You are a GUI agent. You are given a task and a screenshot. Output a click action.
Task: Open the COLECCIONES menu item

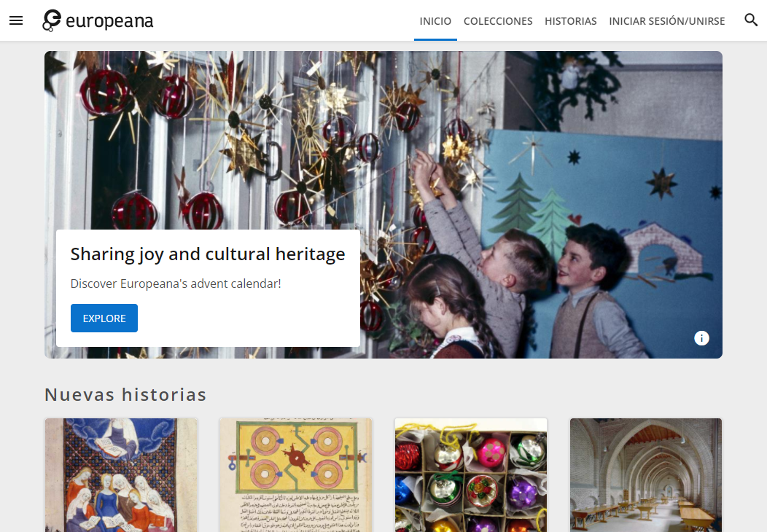(498, 21)
